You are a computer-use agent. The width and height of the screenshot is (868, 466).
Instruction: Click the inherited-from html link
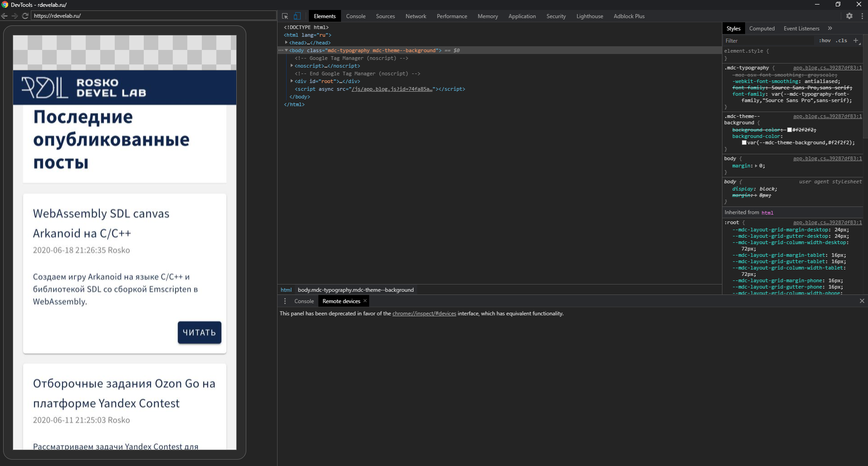[767, 213]
